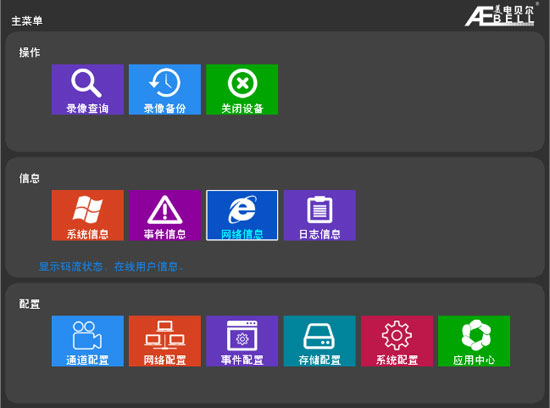
Task: Click the 主菜单 main menu title
Action: 27,21
